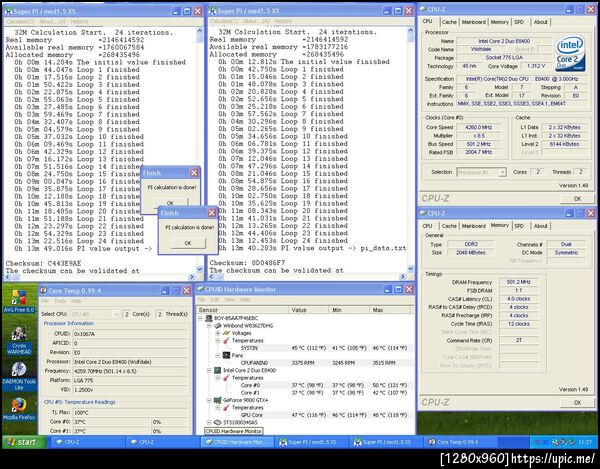Expand the ST31000340AS drive node
Screen dimensions: 600x469
click(209, 423)
